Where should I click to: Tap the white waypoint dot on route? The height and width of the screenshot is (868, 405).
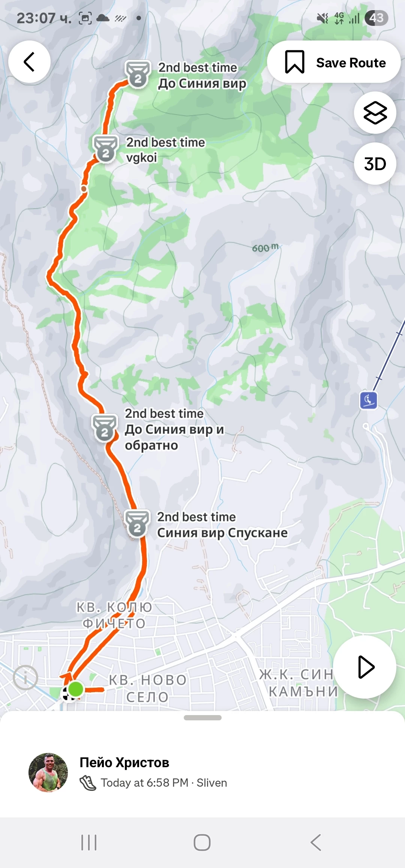(84, 189)
